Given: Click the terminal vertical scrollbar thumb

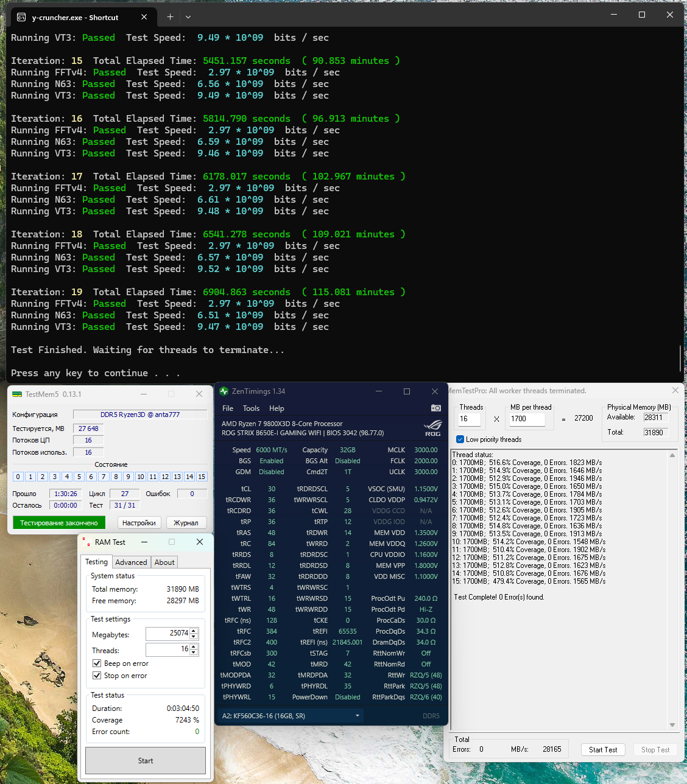Looking at the screenshot, I should click(680, 358).
